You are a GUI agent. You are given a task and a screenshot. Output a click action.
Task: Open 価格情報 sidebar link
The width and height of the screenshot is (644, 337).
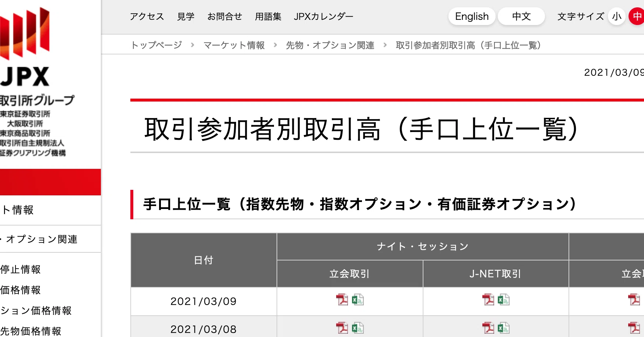21,290
